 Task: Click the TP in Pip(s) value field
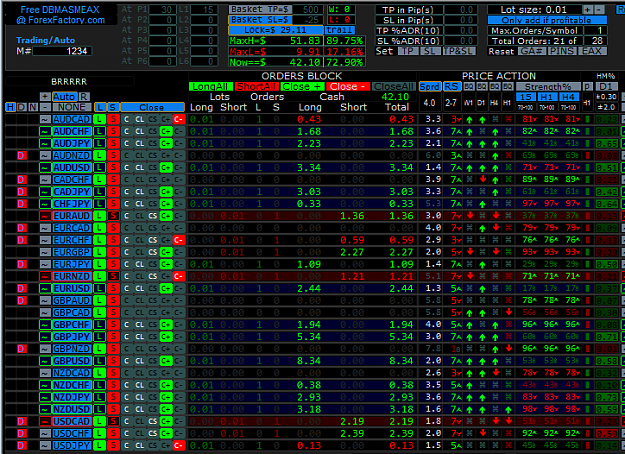(460, 10)
